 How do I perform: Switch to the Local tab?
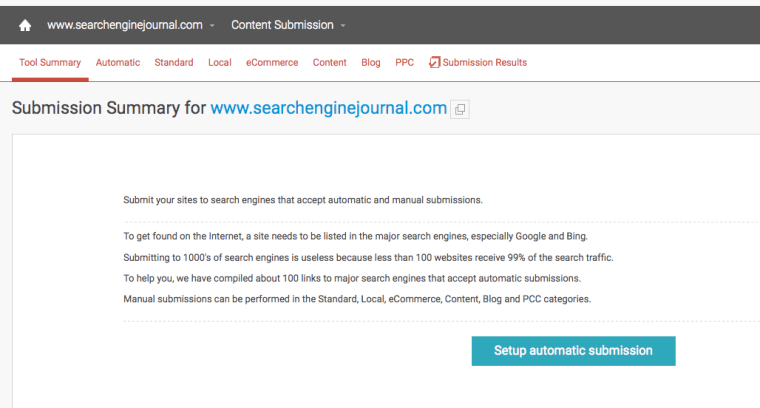[x=220, y=63]
